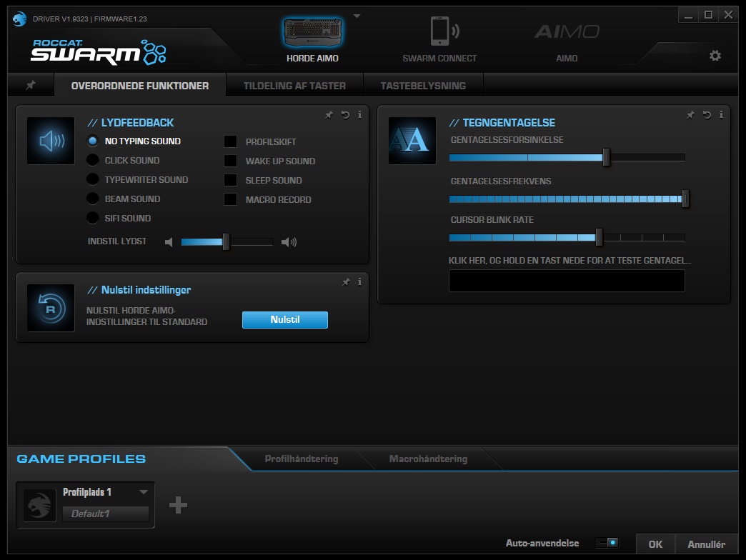
Task: Enable the Macro Record checkbox
Action: (230, 199)
